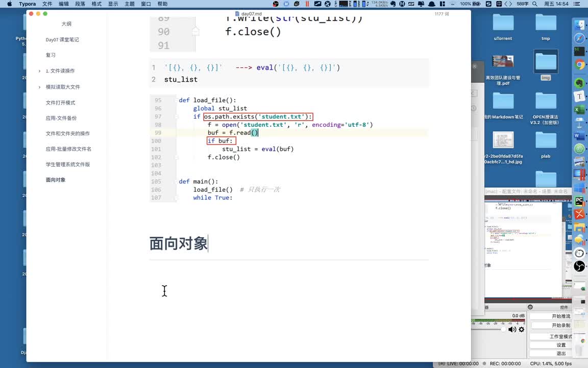Jump to 学生管理系统文件版 in outline

click(68, 165)
